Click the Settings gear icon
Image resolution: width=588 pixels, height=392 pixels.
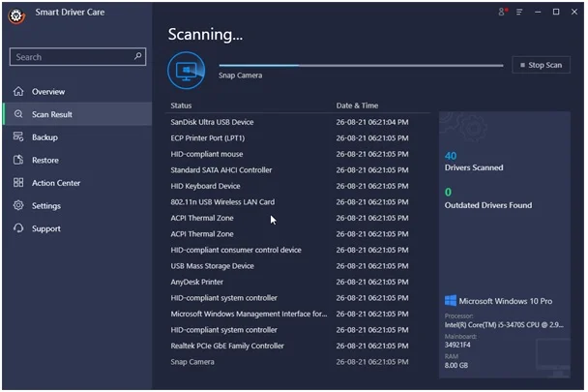[x=18, y=205]
